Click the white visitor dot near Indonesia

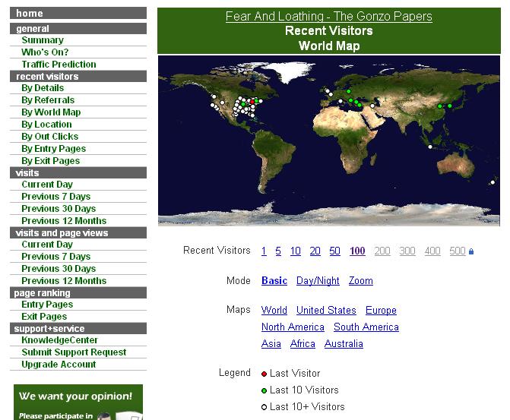430,147
